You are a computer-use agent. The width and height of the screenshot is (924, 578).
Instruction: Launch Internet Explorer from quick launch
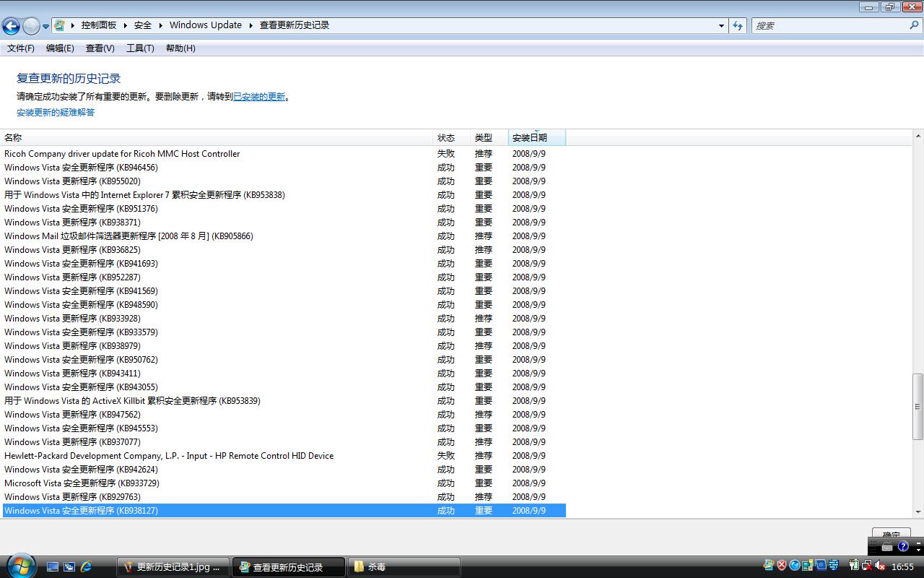click(x=87, y=567)
